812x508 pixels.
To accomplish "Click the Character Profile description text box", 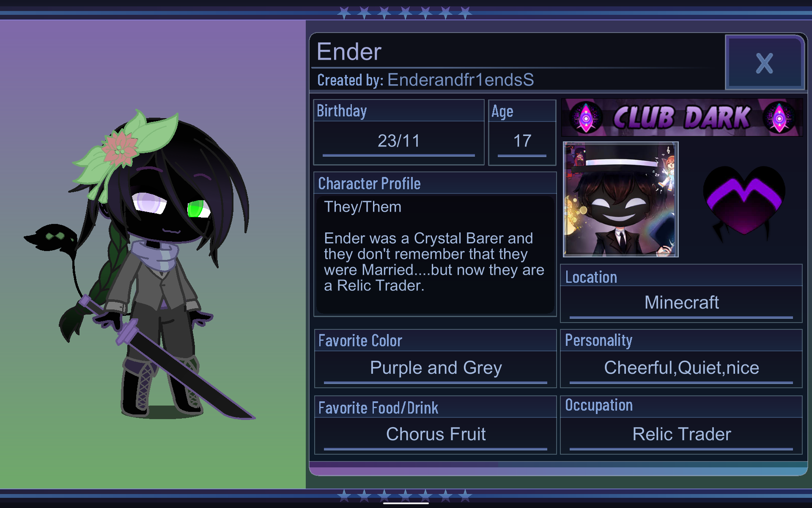I will 435,254.
